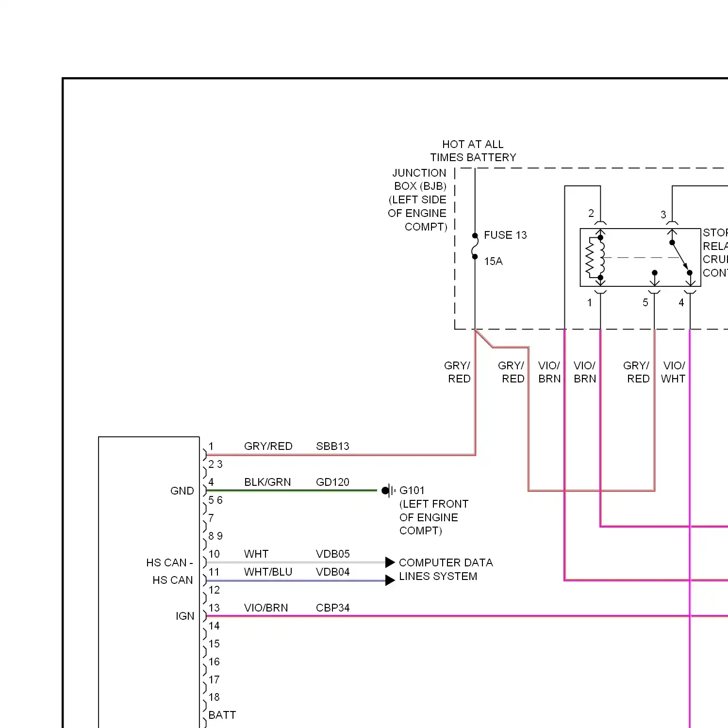Click the VDB04 circuit label

pyautogui.click(x=332, y=572)
